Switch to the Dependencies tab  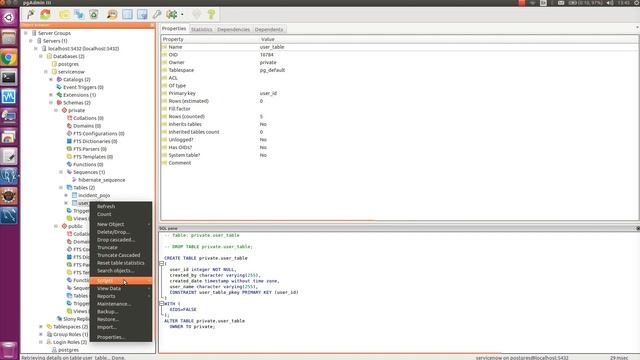click(x=233, y=29)
